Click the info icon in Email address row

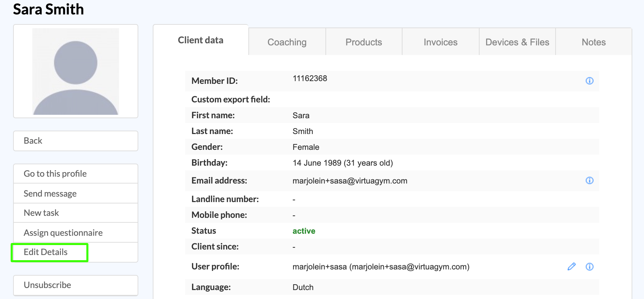tap(589, 180)
